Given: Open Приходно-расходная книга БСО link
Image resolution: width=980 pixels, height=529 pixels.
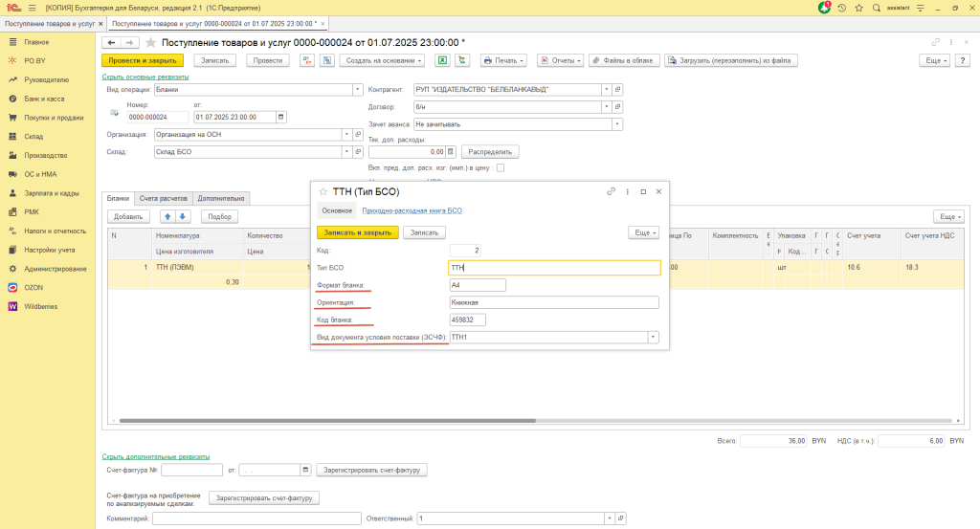Looking at the screenshot, I should point(412,210).
